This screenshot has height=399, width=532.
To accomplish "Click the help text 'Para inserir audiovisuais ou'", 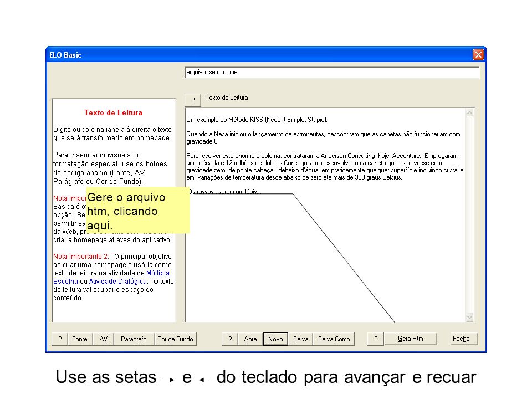I will tap(110, 168).
